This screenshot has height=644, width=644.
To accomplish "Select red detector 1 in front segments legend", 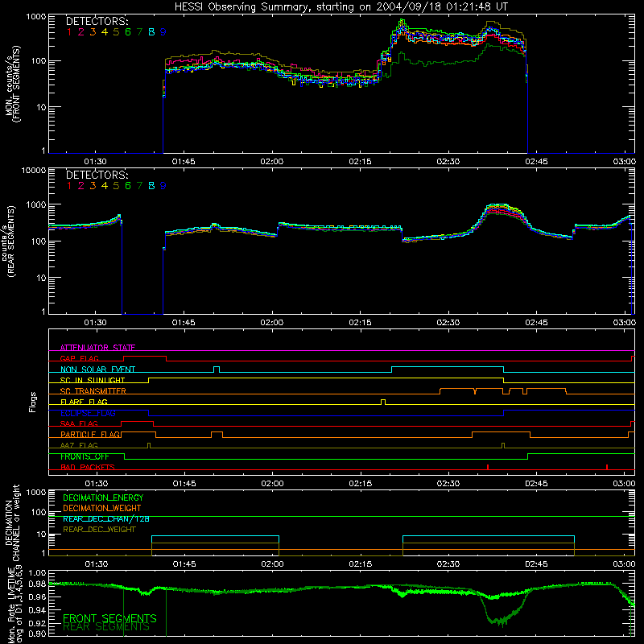I will (69, 32).
